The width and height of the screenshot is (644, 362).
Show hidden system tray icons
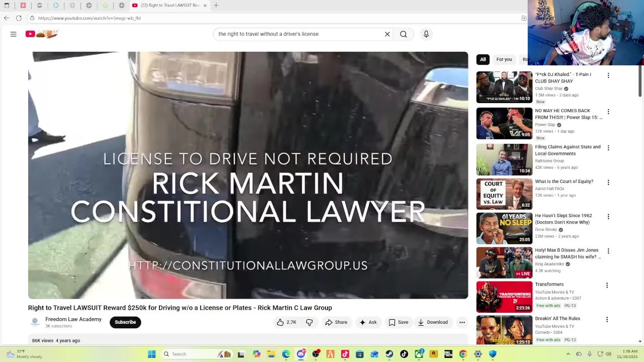click(x=569, y=354)
